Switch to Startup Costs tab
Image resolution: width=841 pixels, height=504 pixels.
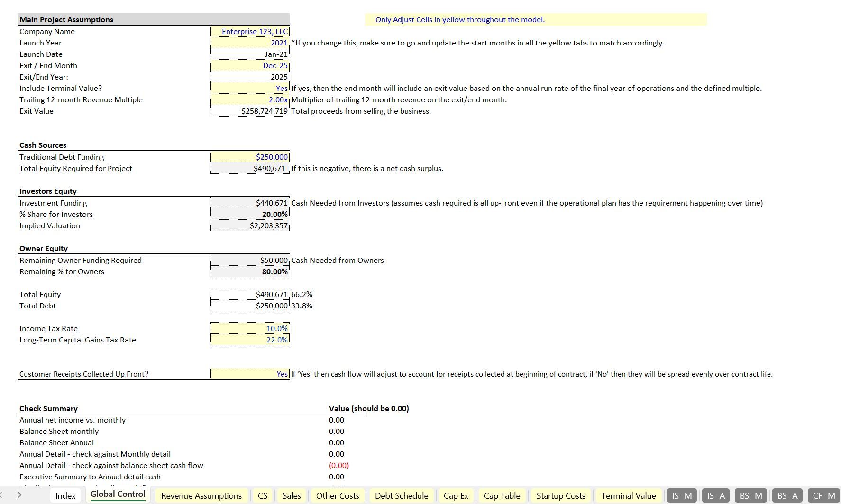click(561, 495)
